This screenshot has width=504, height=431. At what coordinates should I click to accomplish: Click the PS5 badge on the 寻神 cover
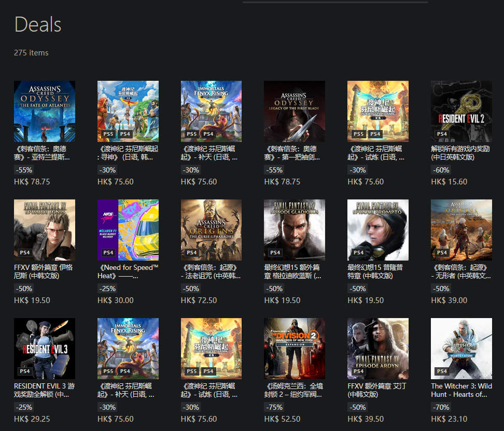click(x=108, y=134)
